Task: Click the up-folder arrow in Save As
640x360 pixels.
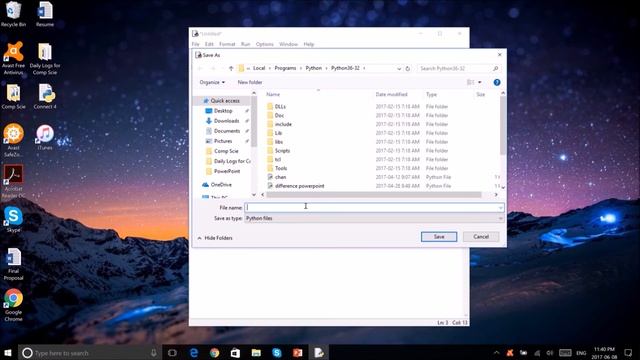Action: coord(231,69)
